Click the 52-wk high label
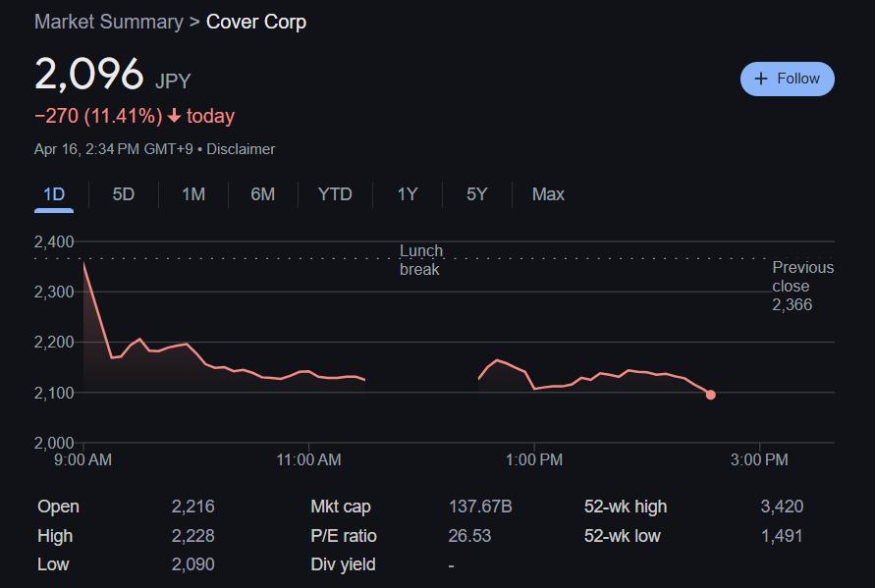 (x=626, y=507)
